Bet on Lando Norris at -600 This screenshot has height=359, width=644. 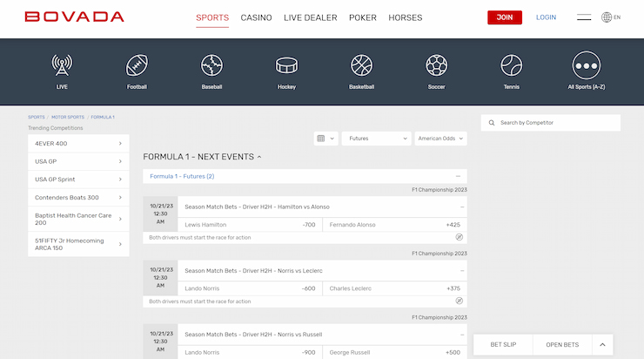[250, 288]
